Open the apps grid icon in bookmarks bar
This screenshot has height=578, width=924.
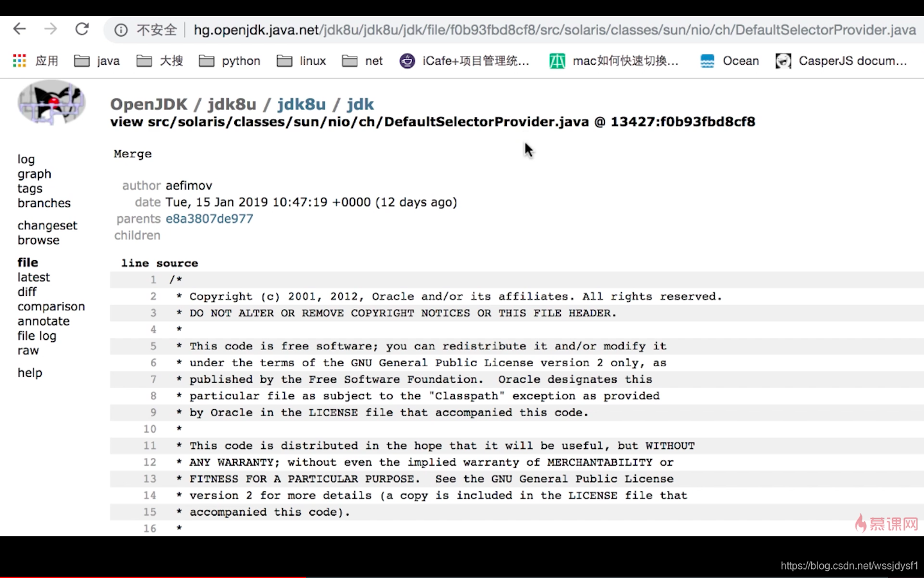[19, 61]
